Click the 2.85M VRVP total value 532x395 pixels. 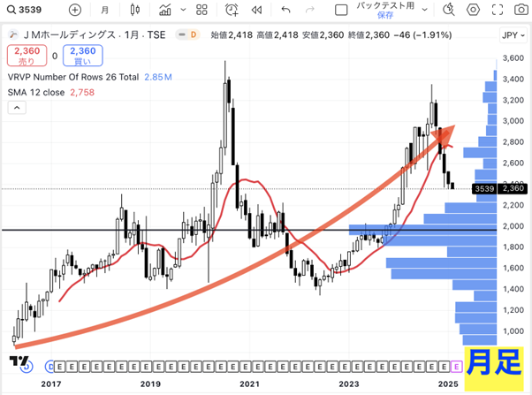pyautogui.click(x=158, y=78)
